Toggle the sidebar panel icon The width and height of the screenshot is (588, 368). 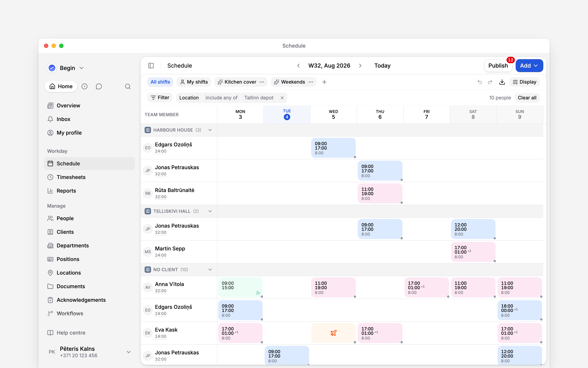click(151, 65)
